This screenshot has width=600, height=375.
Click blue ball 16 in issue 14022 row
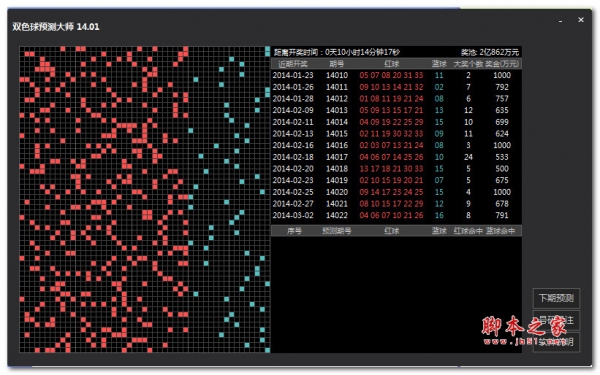pos(439,215)
